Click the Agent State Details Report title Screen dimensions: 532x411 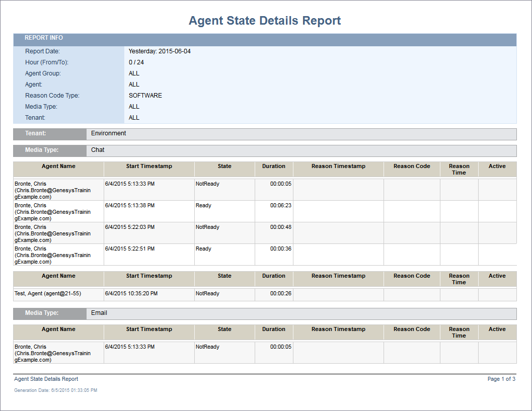265,21
